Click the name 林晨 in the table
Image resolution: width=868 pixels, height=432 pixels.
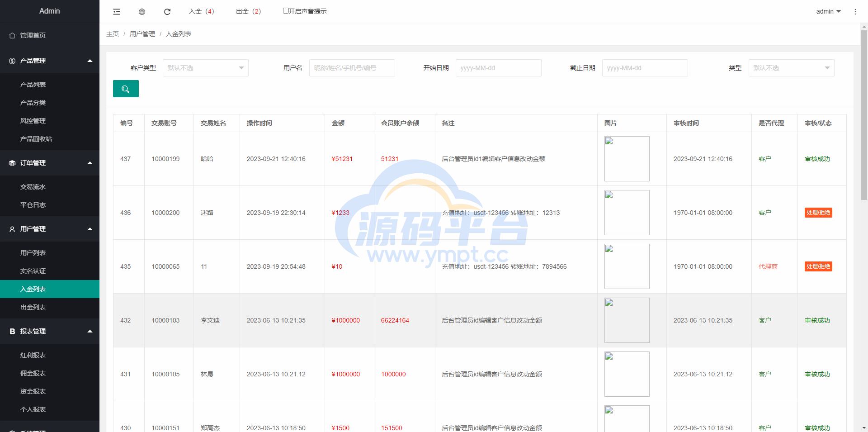point(207,374)
